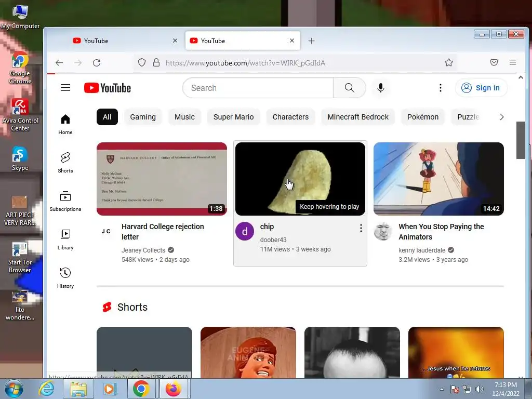
Task: Open kenny lauderdale channel name link
Action: [422, 250]
